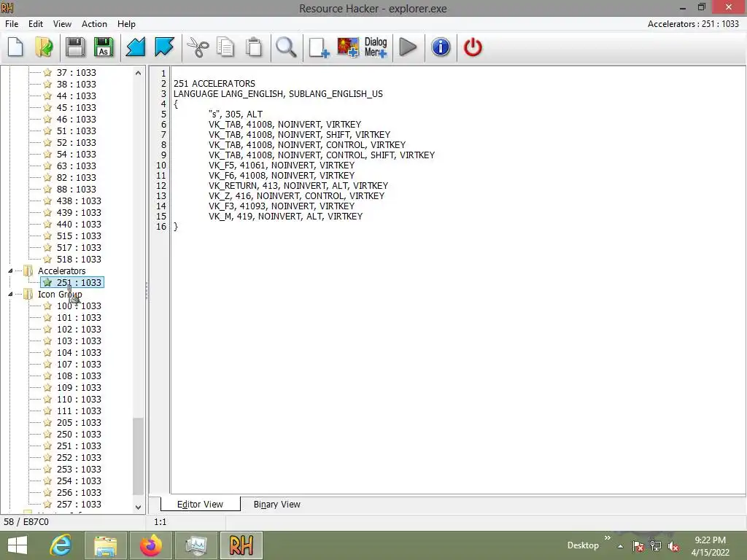
Task: Select Icon Group item 110 : 1033
Action: [79, 400]
